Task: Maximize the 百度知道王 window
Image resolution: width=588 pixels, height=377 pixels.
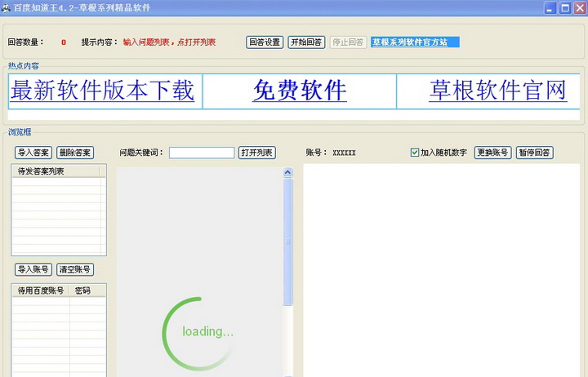Action: (565, 8)
